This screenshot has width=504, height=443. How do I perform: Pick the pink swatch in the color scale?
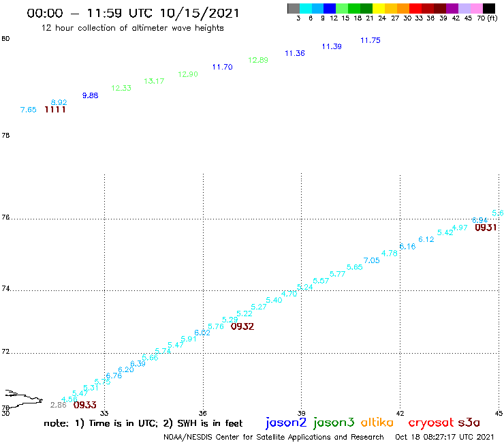pos(477,8)
